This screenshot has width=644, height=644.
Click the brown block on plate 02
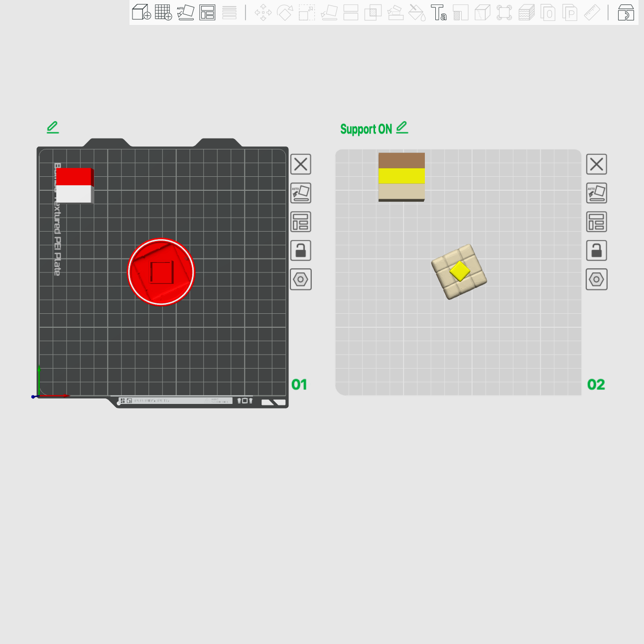401,160
